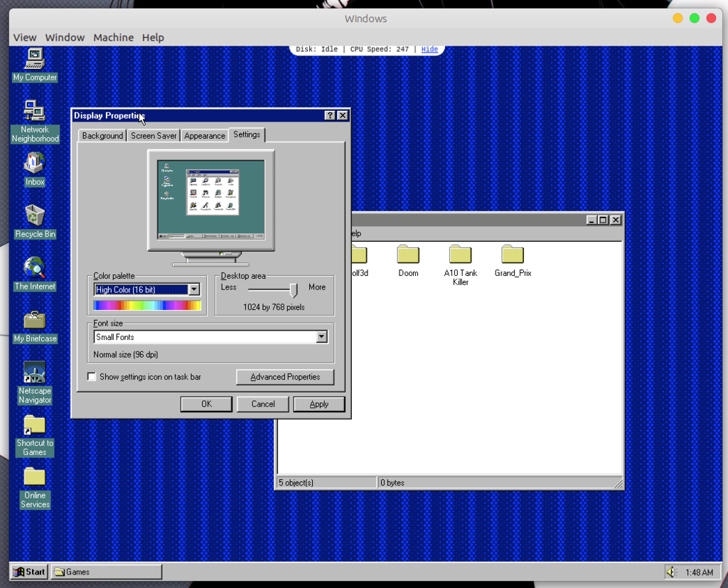Open the Font size dropdown
The height and width of the screenshot is (588, 728).
click(321, 336)
